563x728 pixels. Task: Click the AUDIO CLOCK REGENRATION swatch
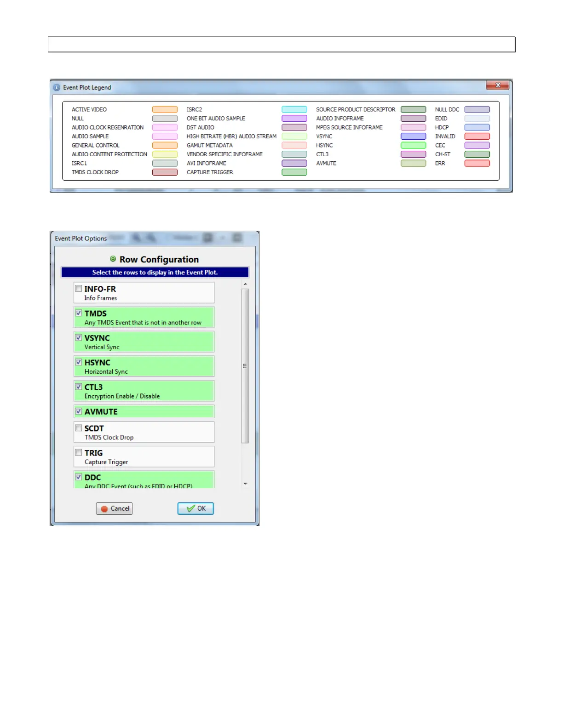[x=165, y=127]
